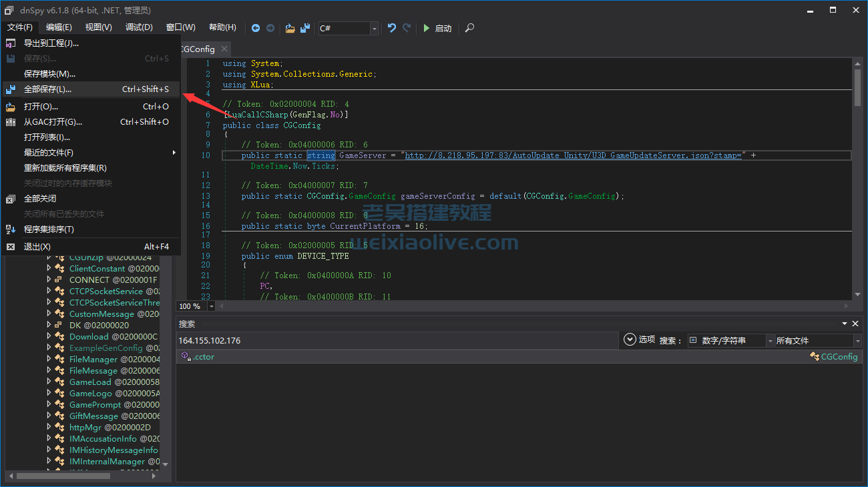Viewport: 868px width, 487px height.
Task: Close the search panel with X
Action: (x=857, y=324)
